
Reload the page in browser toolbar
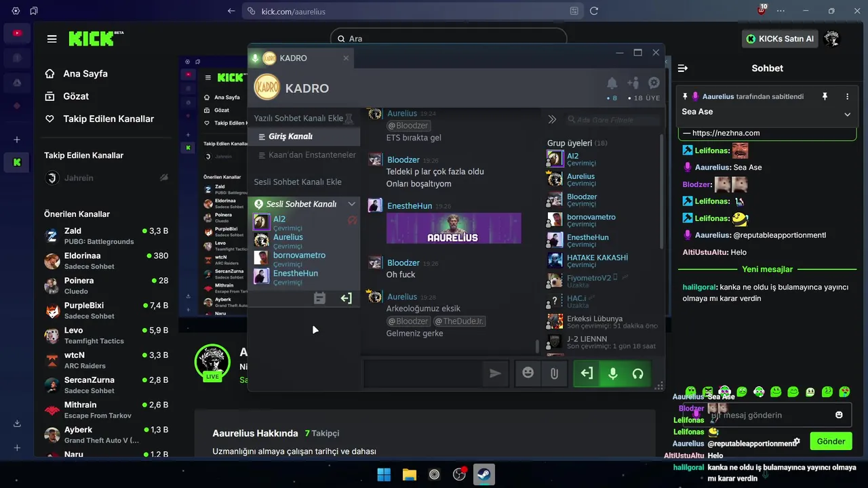point(594,11)
